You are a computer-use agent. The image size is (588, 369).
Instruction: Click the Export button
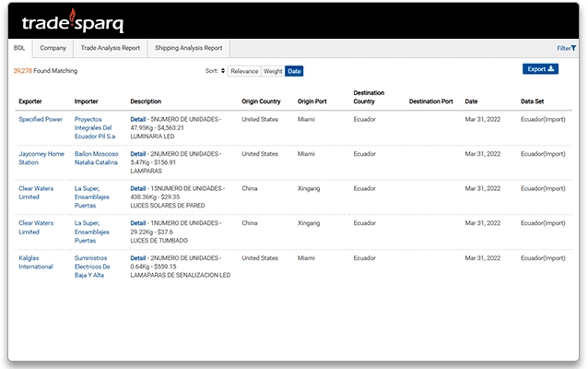pos(540,68)
